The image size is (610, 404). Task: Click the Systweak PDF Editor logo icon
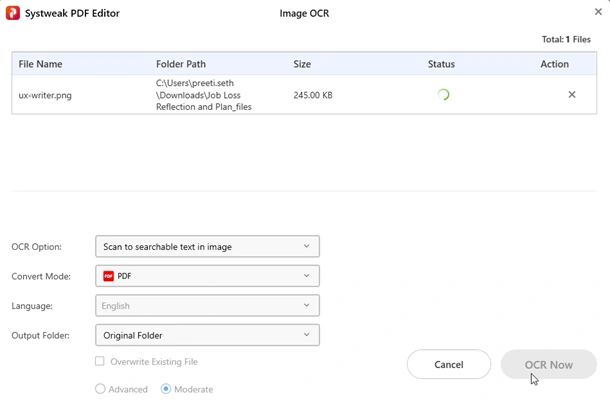click(12, 13)
